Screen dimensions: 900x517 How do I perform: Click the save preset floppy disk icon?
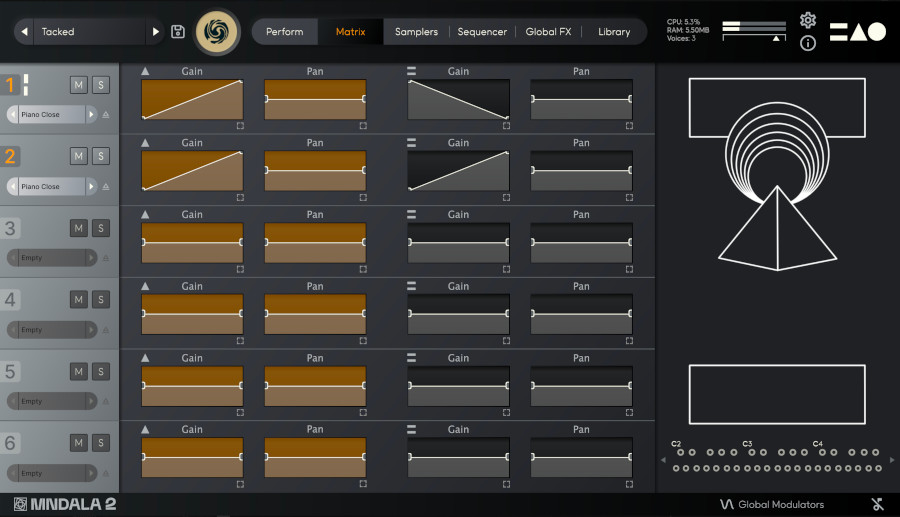click(178, 32)
